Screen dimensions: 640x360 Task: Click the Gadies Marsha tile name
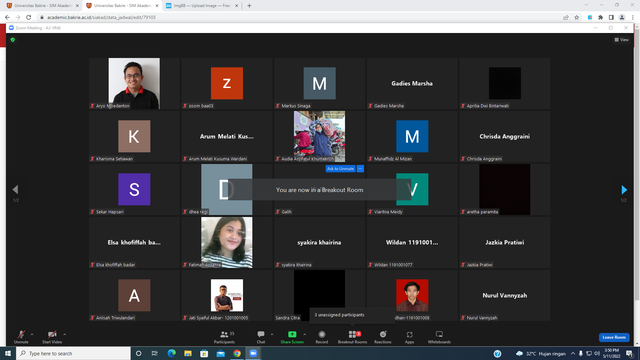(x=412, y=83)
